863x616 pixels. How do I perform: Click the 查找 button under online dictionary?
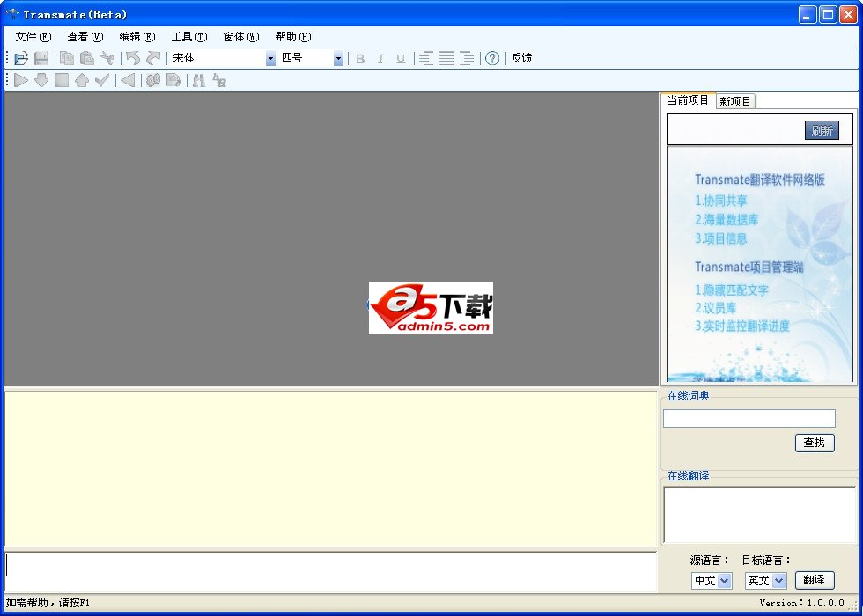tap(814, 443)
